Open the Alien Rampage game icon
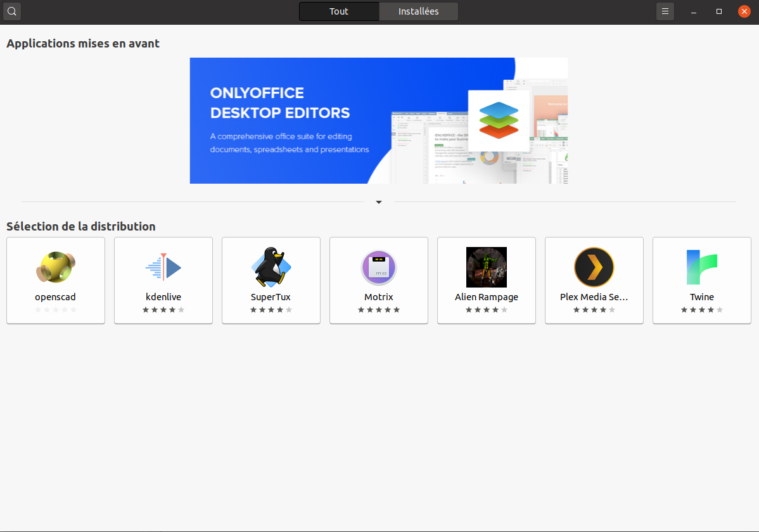This screenshot has width=759, height=532. pos(487,267)
